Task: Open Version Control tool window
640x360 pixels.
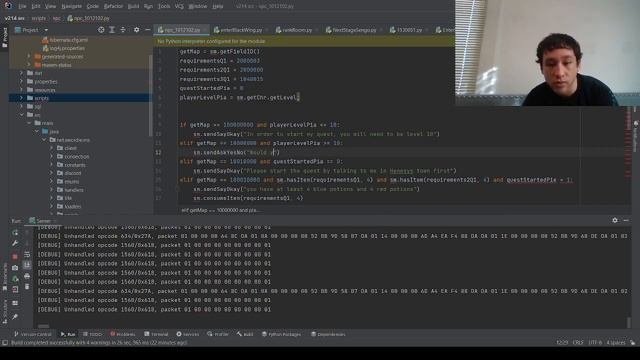Action: [33, 334]
